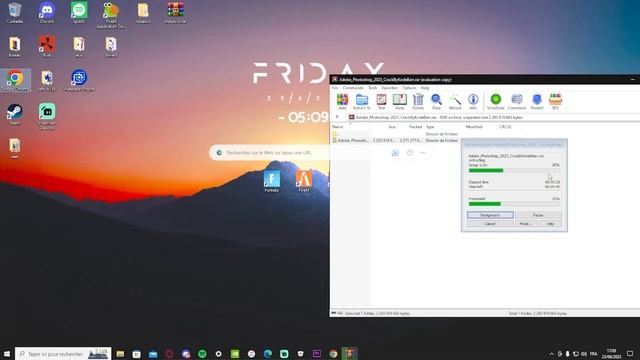The image size is (640, 360).
Task: Click the View book icon
Action: 400,101
